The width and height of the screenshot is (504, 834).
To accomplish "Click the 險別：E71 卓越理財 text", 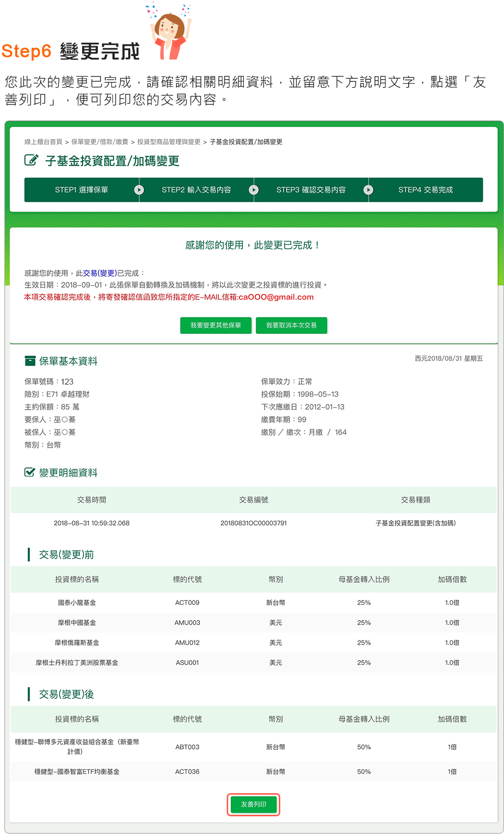I will pyautogui.click(x=57, y=394).
